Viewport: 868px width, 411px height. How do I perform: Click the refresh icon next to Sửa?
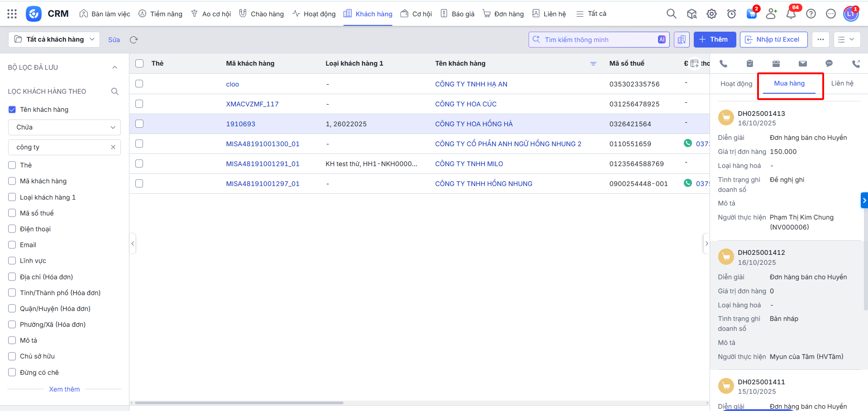click(x=134, y=40)
